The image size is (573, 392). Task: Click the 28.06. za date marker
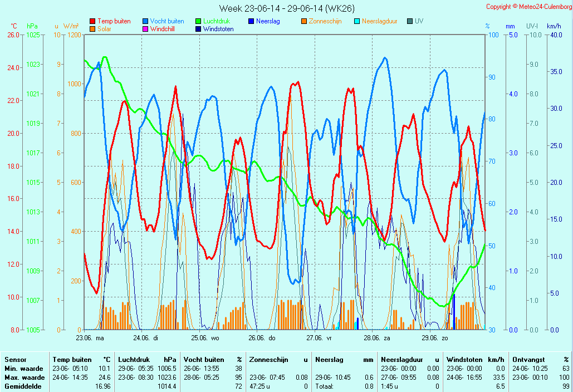[377, 337]
